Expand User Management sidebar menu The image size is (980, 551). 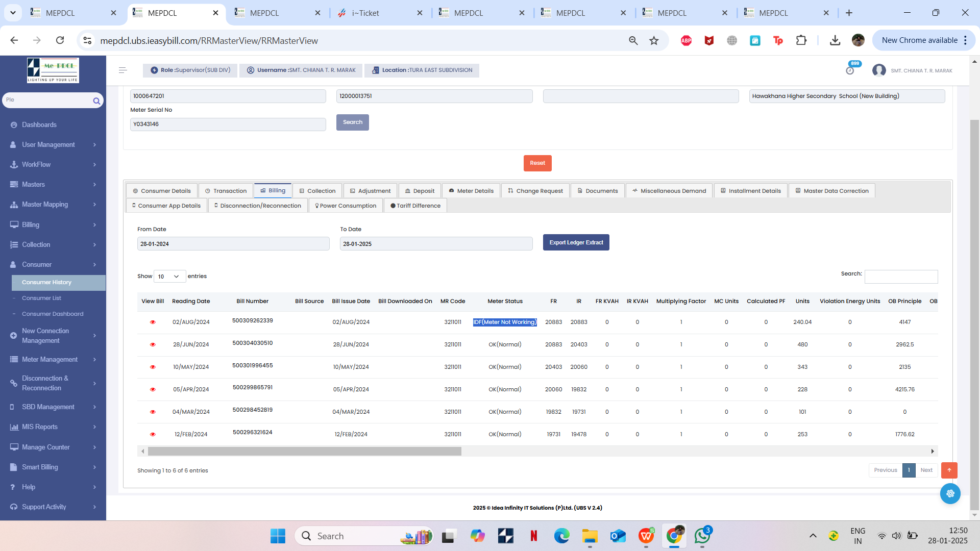[x=53, y=145]
